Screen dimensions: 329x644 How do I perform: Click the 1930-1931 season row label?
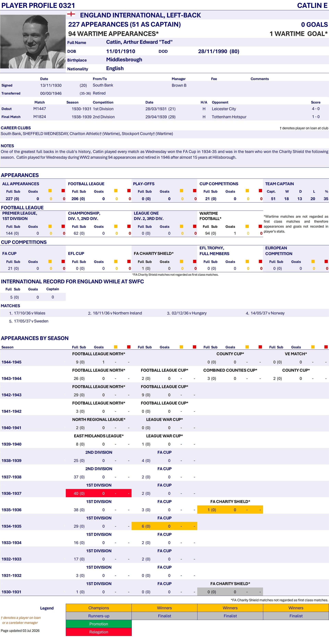pos(11,592)
